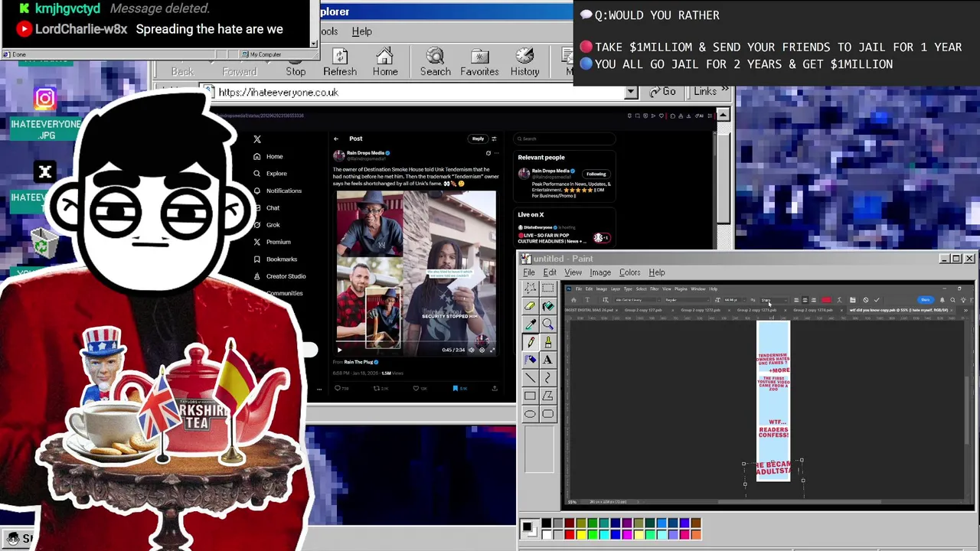Click the blue Share button in Photoshop
980x551 pixels.
tap(926, 300)
